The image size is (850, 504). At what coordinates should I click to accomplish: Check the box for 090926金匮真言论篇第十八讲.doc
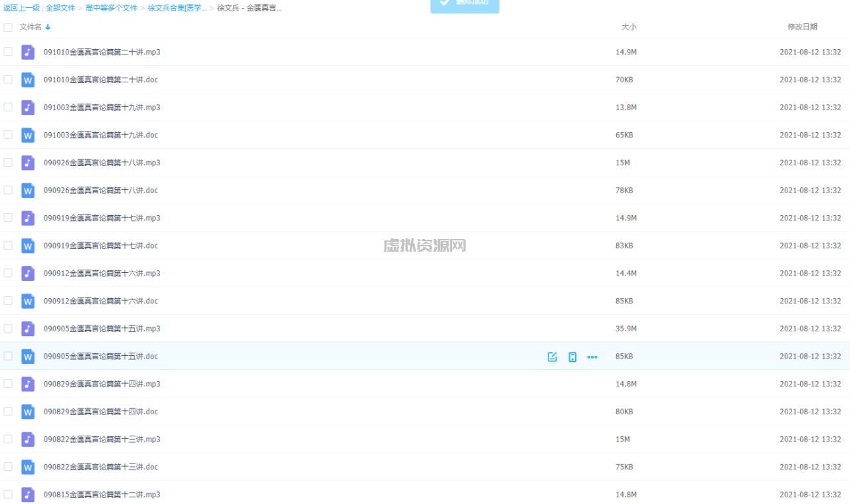point(8,190)
